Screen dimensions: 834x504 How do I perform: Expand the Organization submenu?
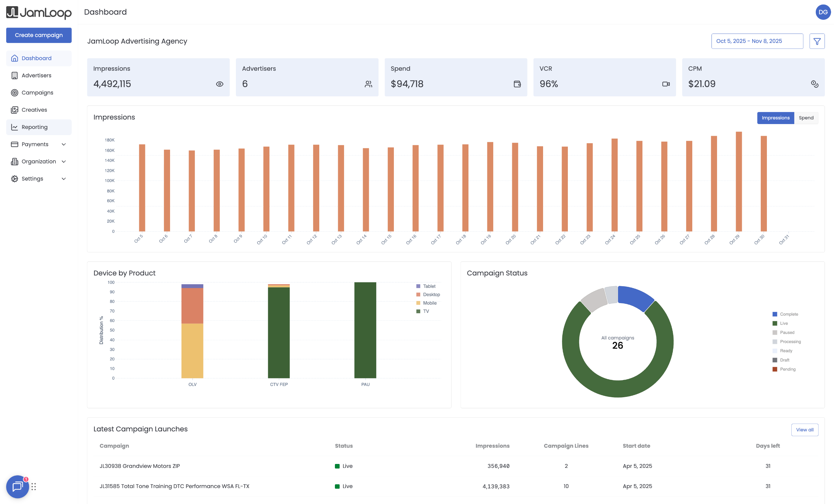click(x=38, y=161)
